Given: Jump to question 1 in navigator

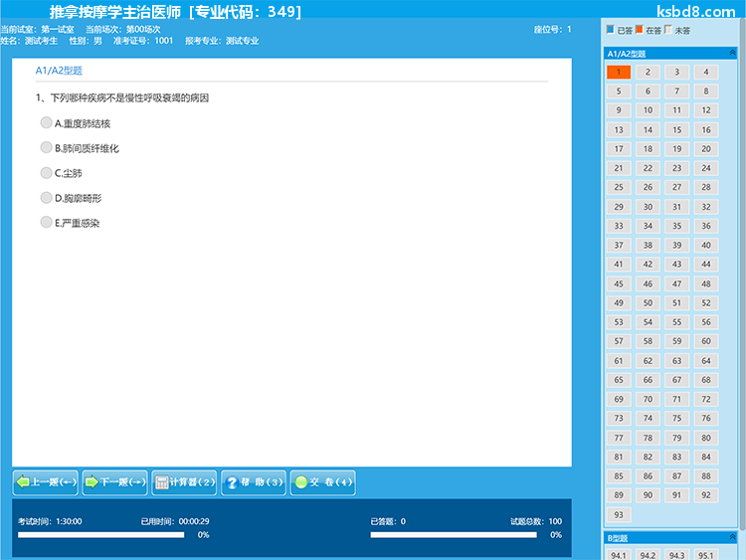Looking at the screenshot, I should click(x=619, y=72).
